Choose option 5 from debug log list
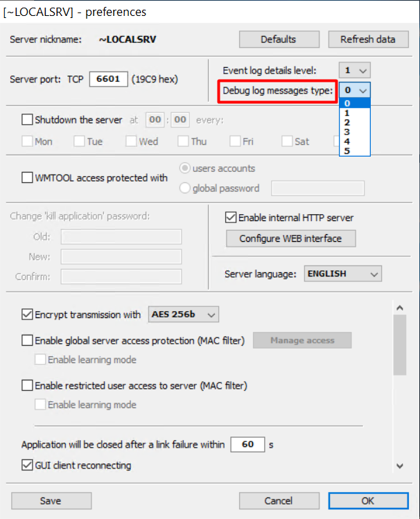Image resolution: width=420 pixels, height=519 pixels. tap(347, 150)
